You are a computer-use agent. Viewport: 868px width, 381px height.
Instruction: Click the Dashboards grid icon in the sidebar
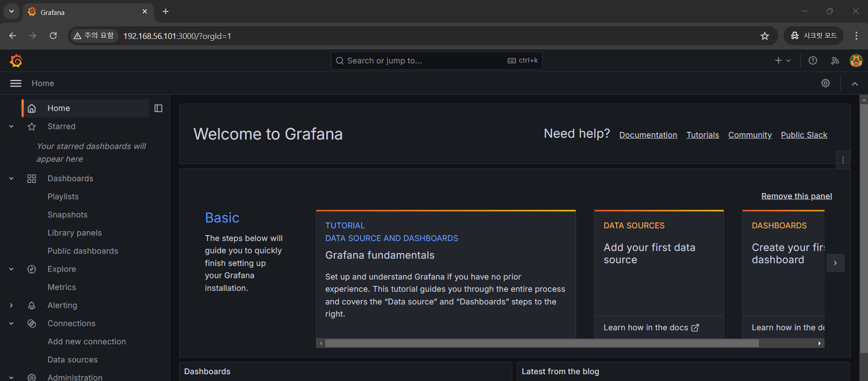tap(32, 178)
